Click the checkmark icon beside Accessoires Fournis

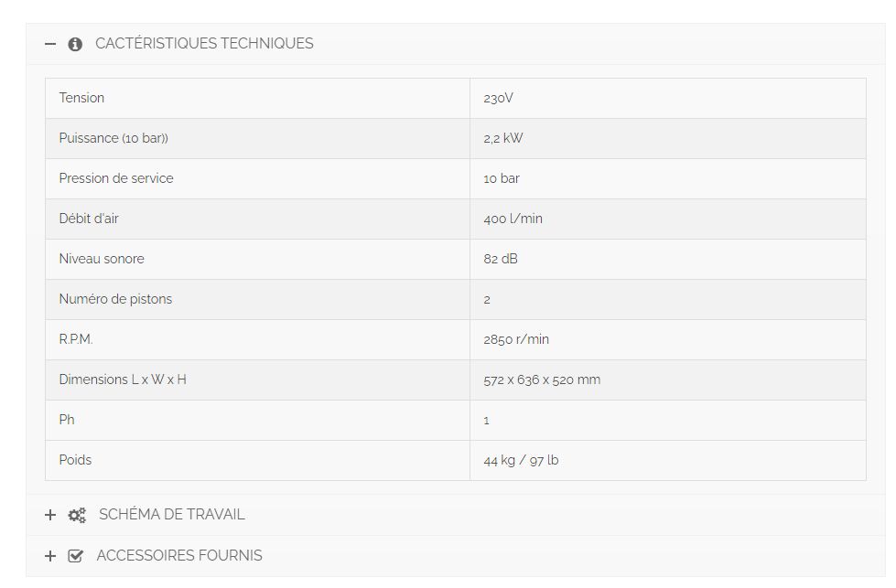(76, 555)
